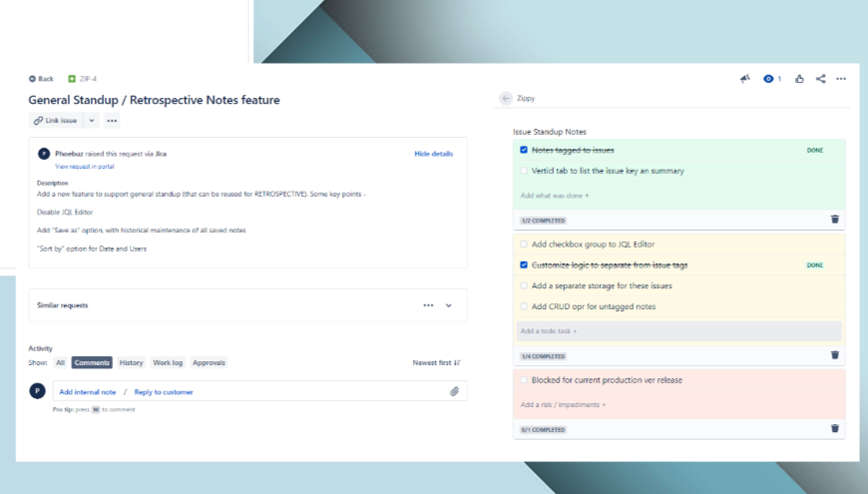Toggle the watch issue eye icon
The width and height of the screenshot is (868, 494).
pos(768,79)
